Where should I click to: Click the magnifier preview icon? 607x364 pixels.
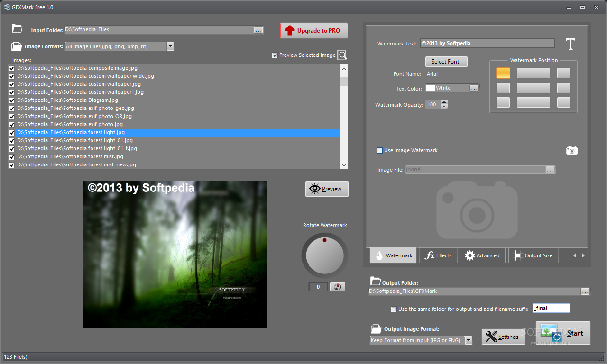(x=342, y=55)
